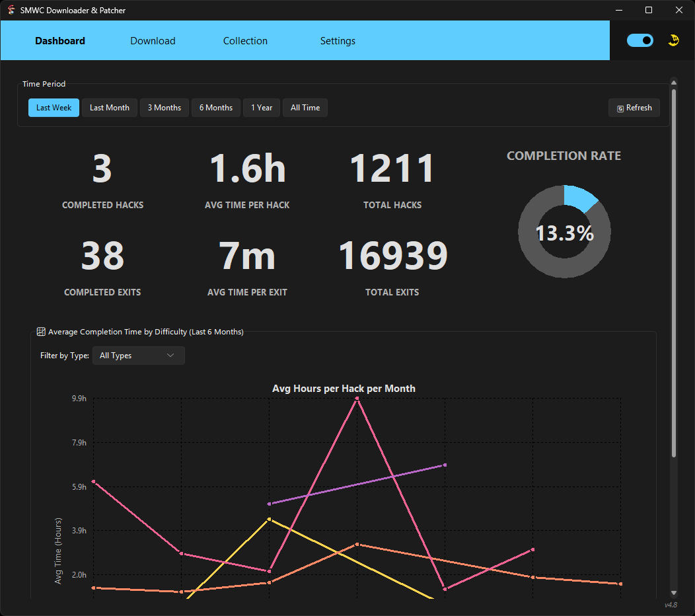Click the SMWC app icon in title bar
The image size is (695, 616).
(x=11, y=10)
